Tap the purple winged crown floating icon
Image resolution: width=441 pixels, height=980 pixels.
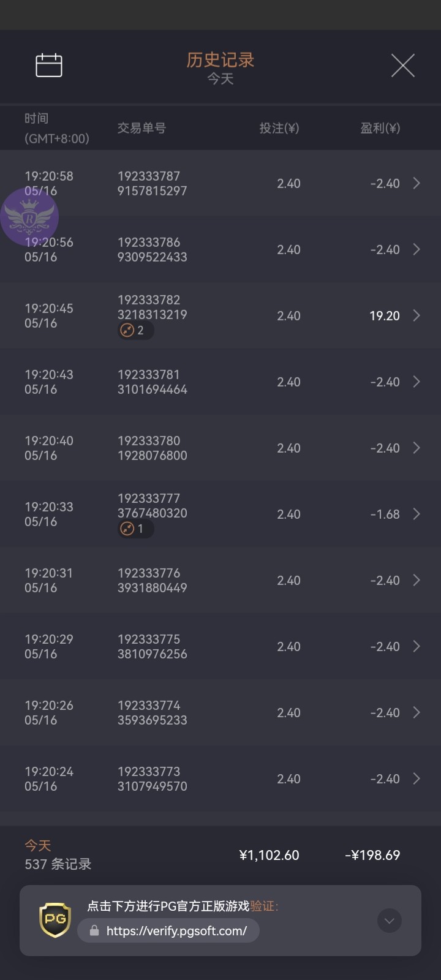pos(29,216)
